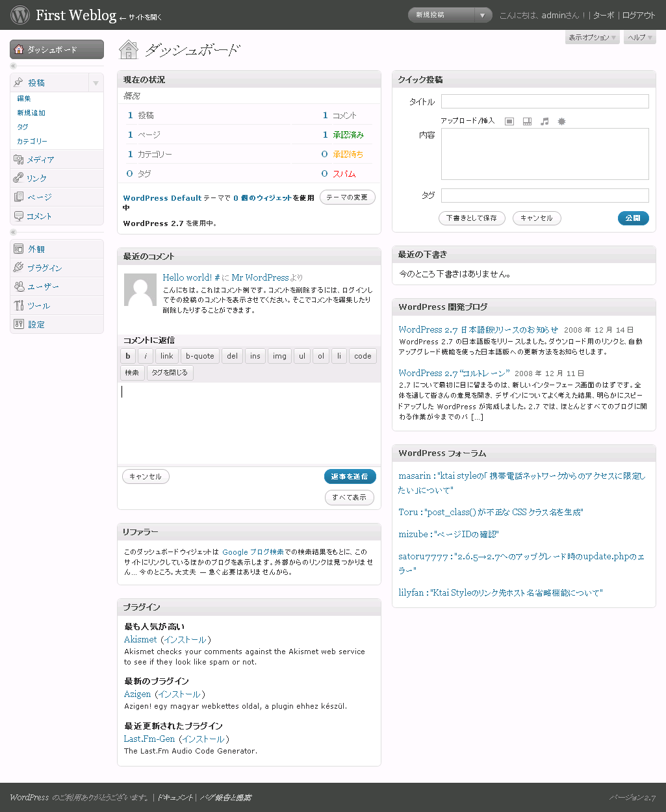Screen dimensions: 666x812
Task: Click the del quicktag button
Action: pyautogui.click(x=233, y=356)
